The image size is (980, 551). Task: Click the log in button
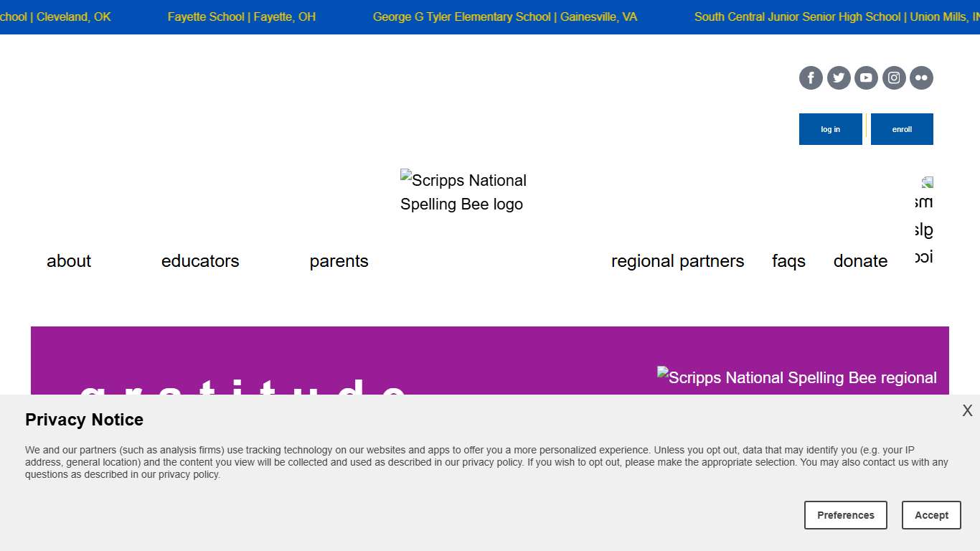click(x=830, y=129)
